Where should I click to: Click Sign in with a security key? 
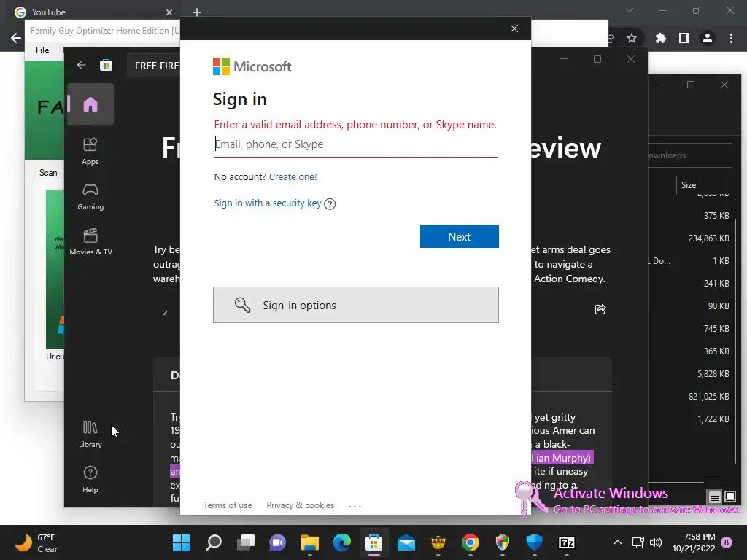pyautogui.click(x=268, y=203)
